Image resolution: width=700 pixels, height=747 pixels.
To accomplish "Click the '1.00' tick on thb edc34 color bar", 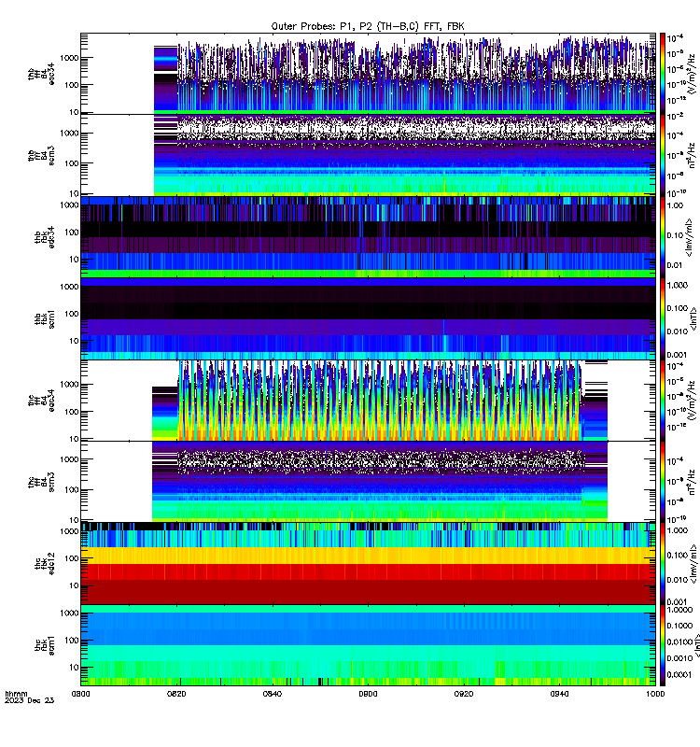I will tap(675, 205).
